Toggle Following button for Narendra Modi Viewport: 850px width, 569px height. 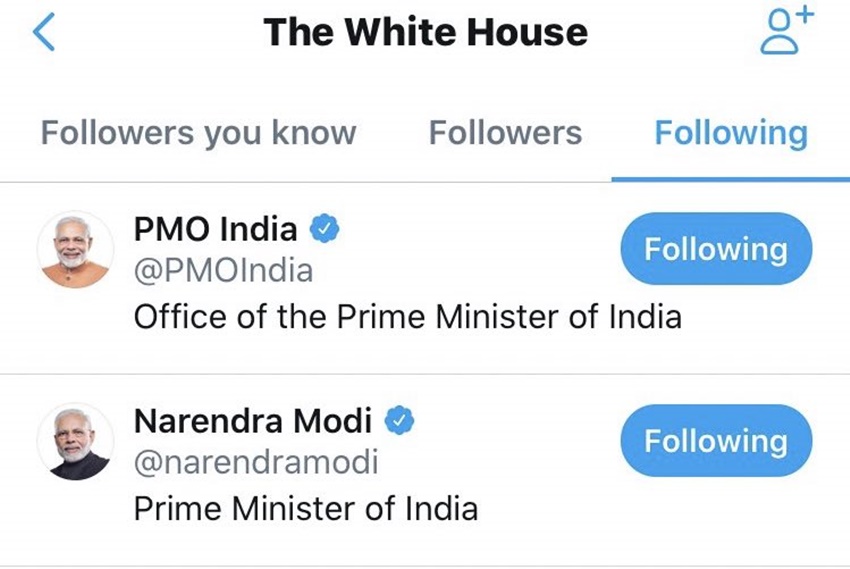pos(715,441)
